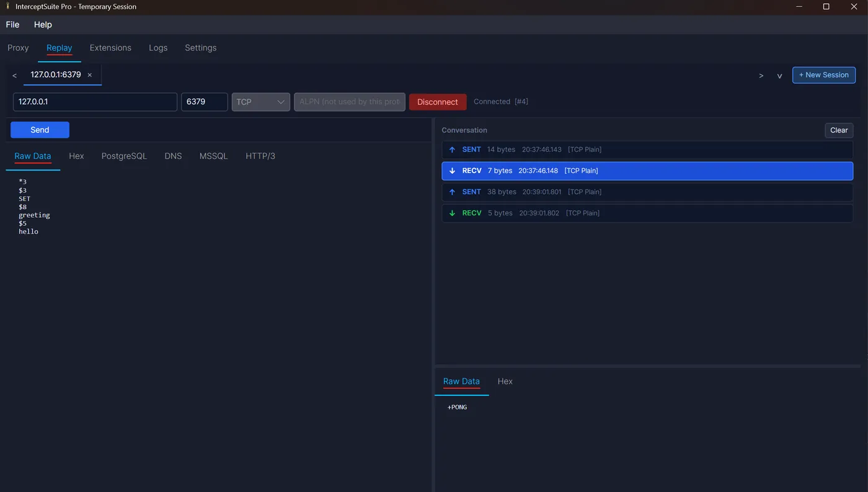This screenshot has height=492, width=868.
Task: Select the SENT 38 bytes conversation row
Action: pos(647,192)
